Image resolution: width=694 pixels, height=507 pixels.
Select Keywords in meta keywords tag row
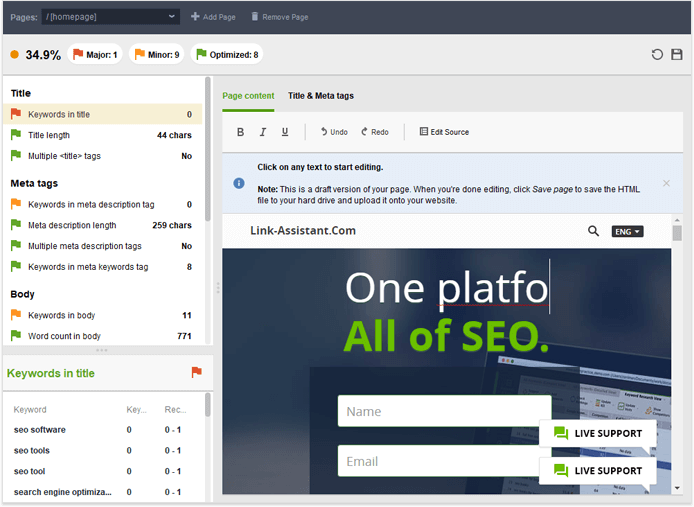[103, 267]
